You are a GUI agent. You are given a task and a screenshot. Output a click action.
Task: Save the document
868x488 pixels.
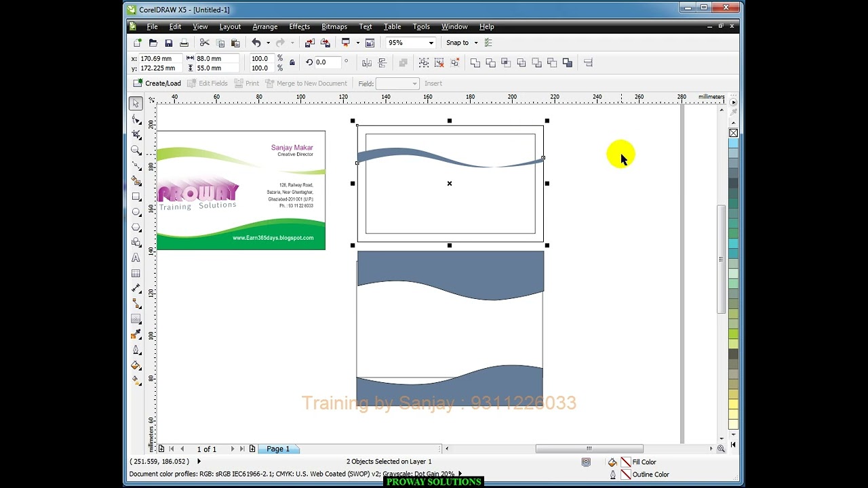pos(169,43)
